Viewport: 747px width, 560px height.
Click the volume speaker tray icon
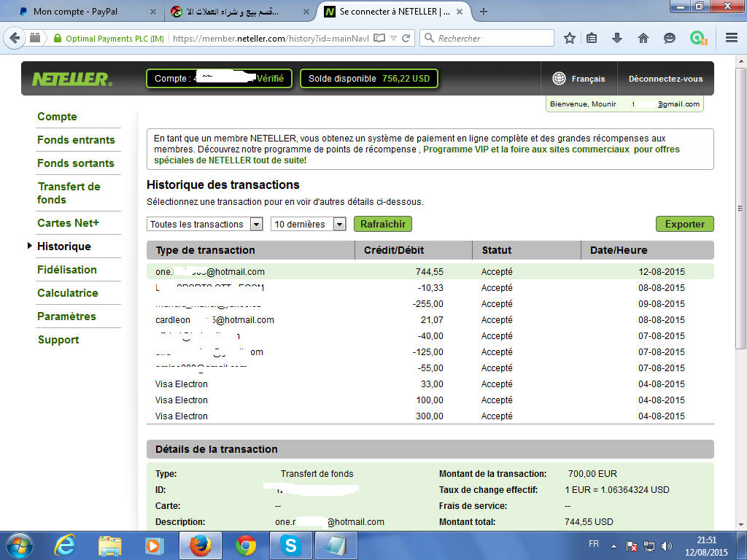pyautogui.click(x=667, y=546)
